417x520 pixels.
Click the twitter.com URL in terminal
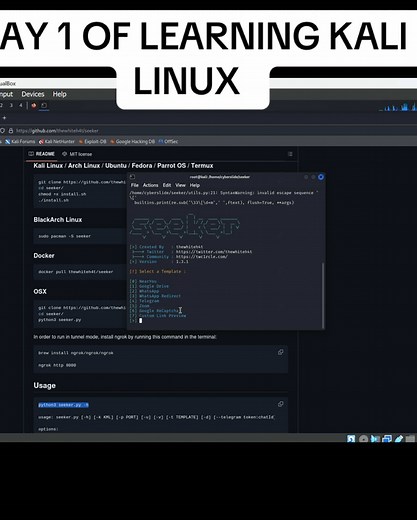pos(214,252)
